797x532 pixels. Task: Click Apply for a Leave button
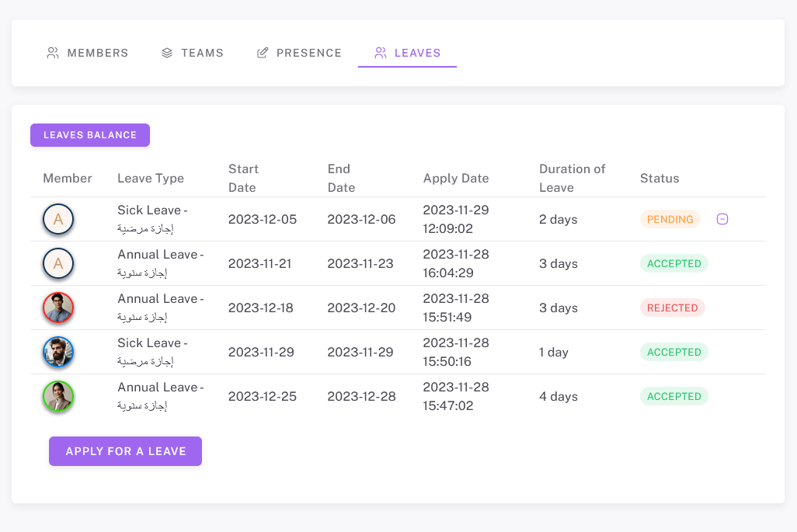[x=125, y=451]
